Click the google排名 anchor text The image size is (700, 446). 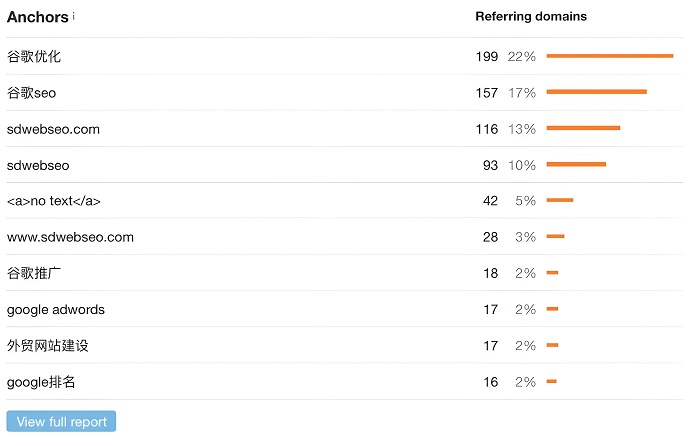click(41, 382)
